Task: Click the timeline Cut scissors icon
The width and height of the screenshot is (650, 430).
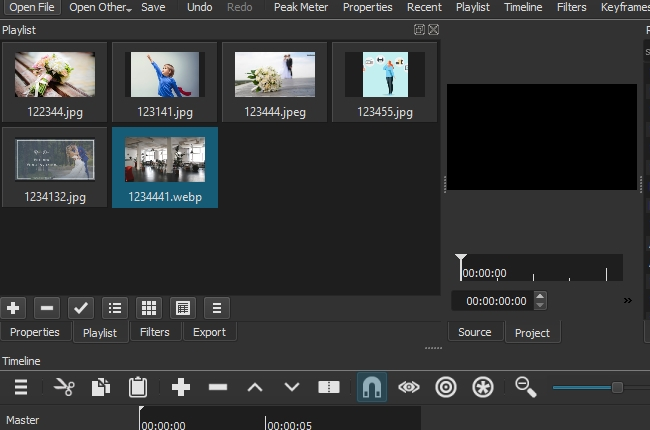Action: (x=64, y=387)
